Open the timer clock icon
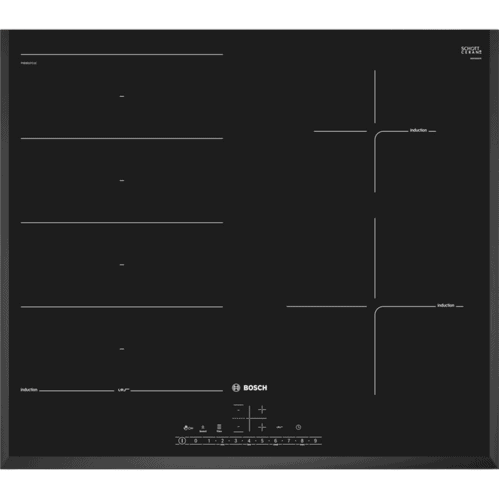 (x=298, y=427)
